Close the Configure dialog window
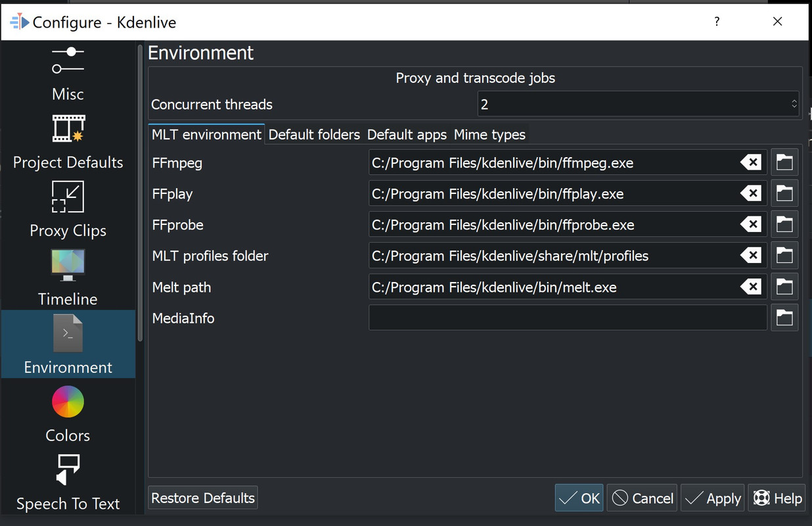 (778, 22)
